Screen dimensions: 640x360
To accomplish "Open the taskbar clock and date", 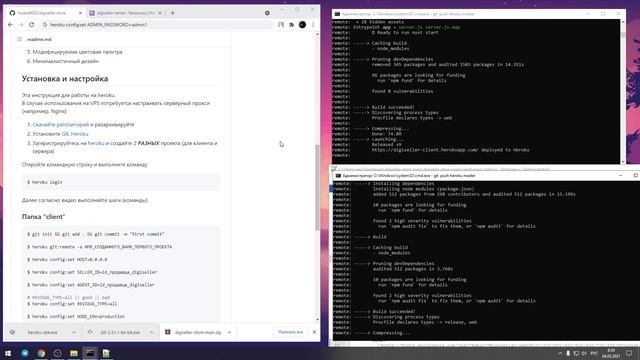I will 611,353.
